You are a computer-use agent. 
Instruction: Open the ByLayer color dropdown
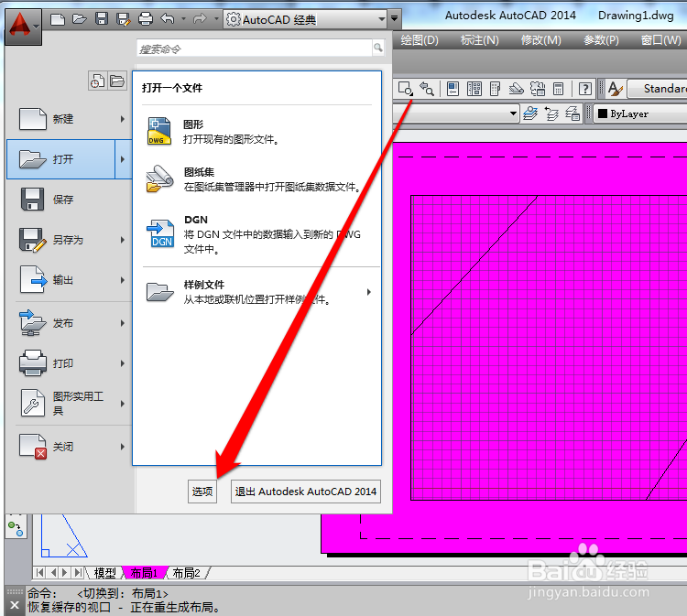(x=640, y=113)
